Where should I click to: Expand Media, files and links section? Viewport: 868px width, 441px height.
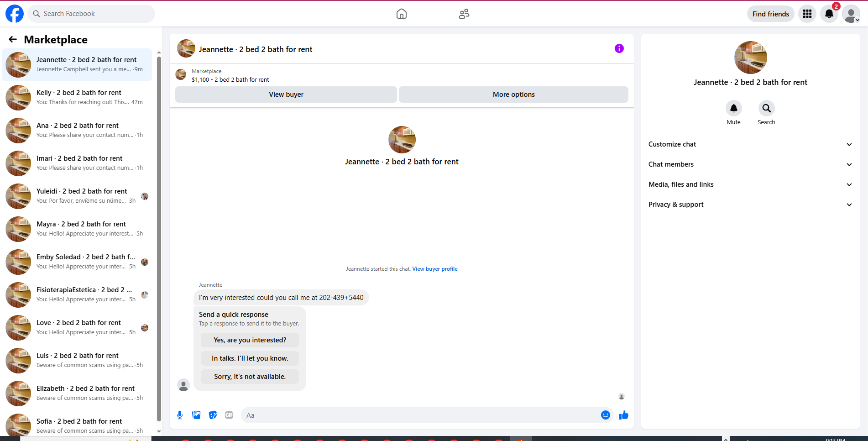(751, 184)
